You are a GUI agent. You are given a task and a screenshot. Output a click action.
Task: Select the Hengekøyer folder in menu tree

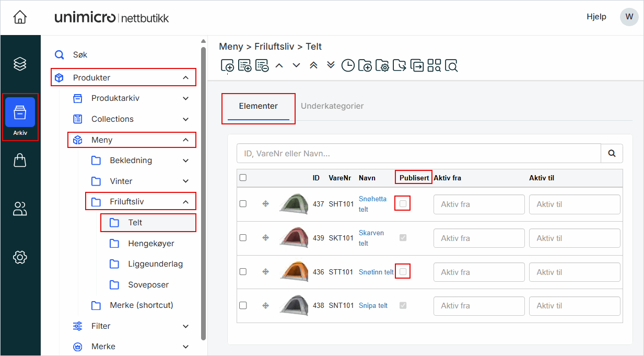[x=151, y=243]
